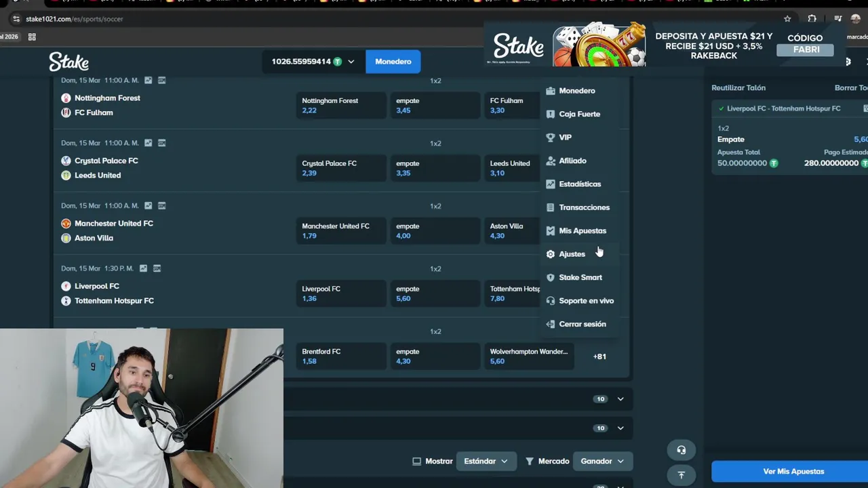Open the browser extensions puzzle icon
This screenshot has width=868, height=488.
coord(812,19)
